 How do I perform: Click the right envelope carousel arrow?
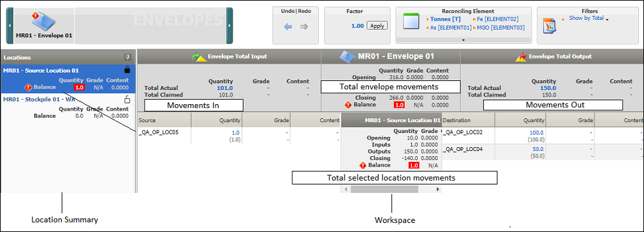tap(229, 26)
